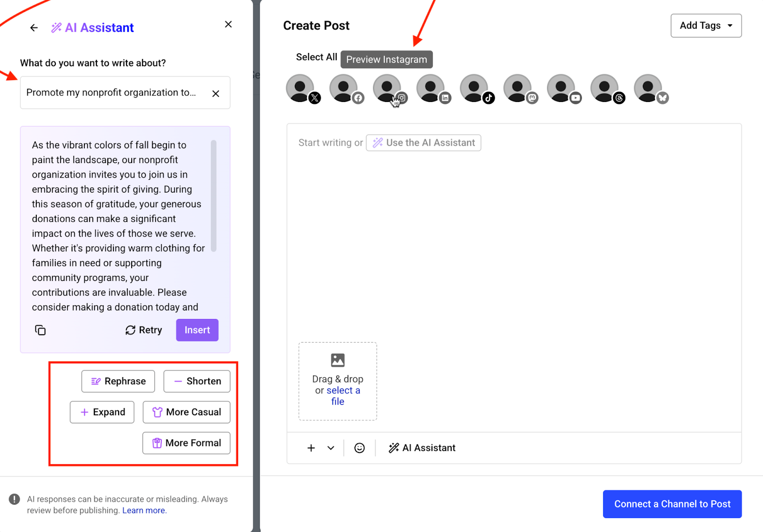Close the AI Assistant panel
Screen dimensions: 763x532
(228, 24)
